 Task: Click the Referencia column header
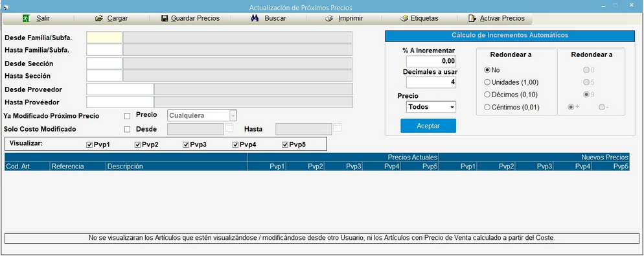(78, 166)
